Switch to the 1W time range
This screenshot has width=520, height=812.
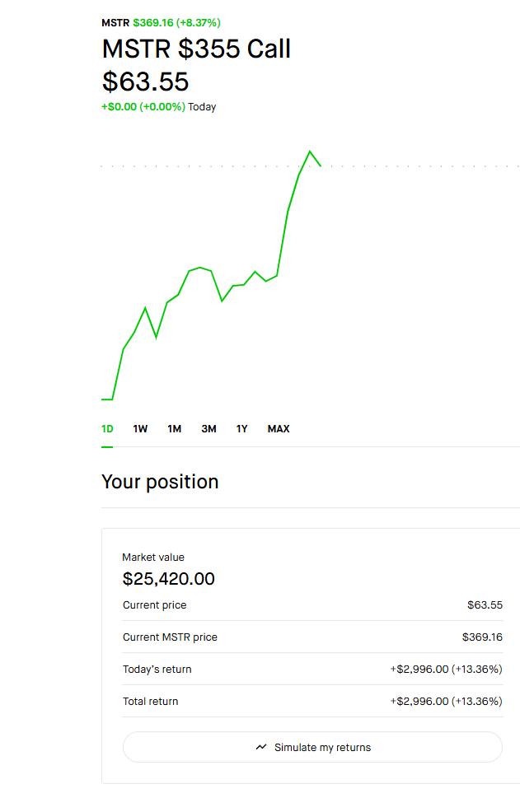coord(139,428)
